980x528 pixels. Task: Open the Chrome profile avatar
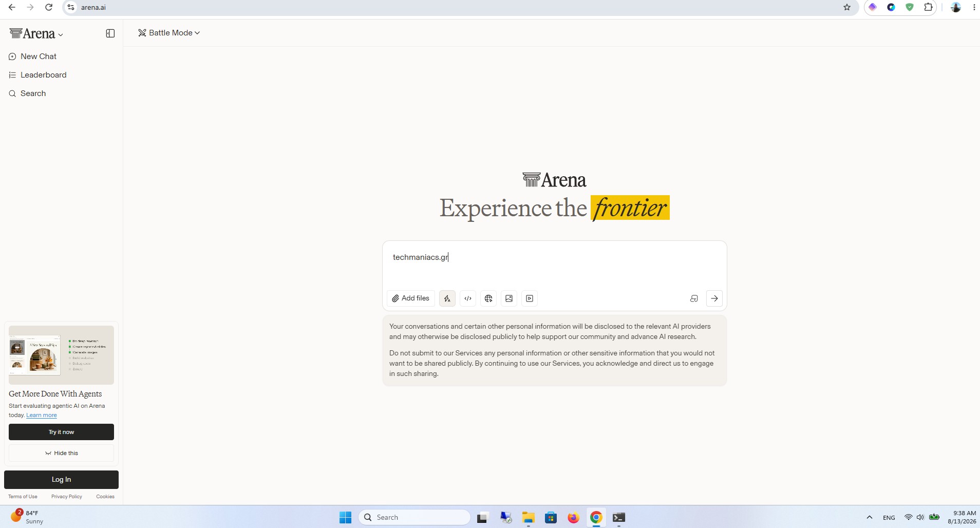coord(956,7)
